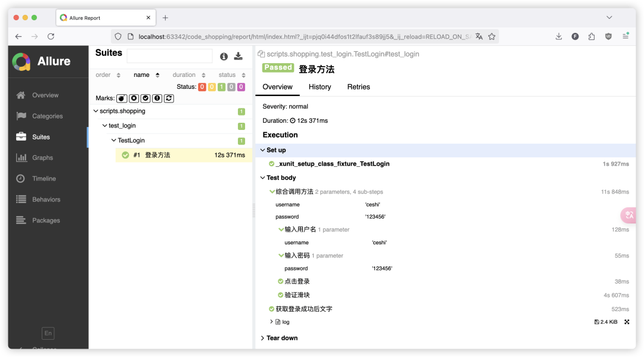Toggle new failed mark filter
The width and height of the screenshot is (644, 357).
[x=134, y=98]
